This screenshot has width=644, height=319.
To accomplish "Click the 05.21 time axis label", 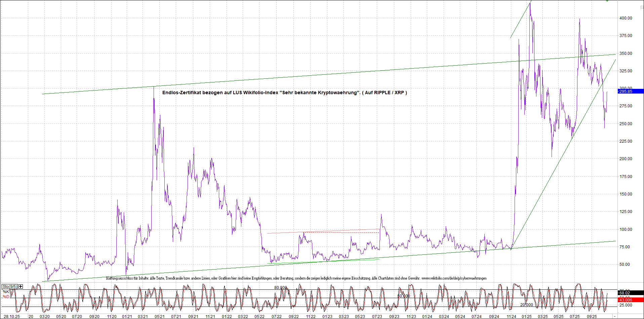I will (159, 317).
